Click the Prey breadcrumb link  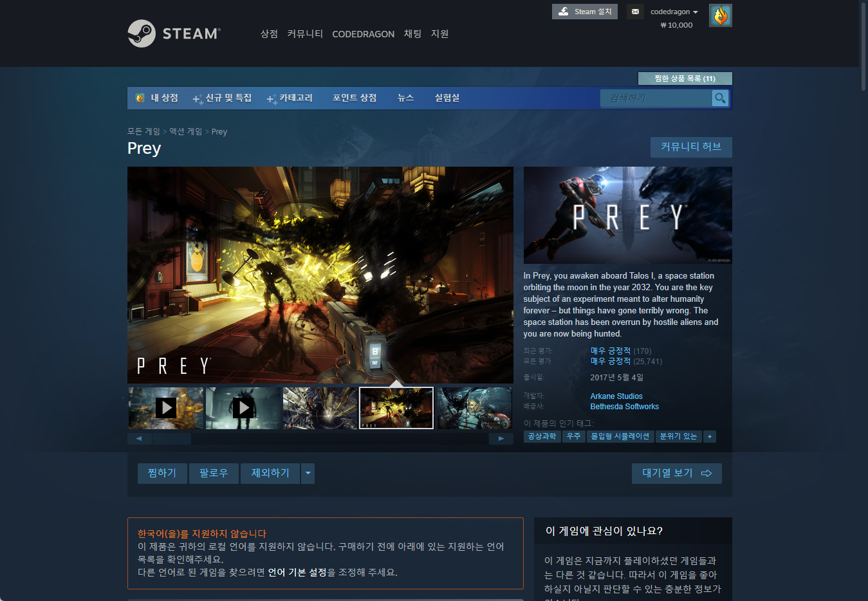click(219, 132)
